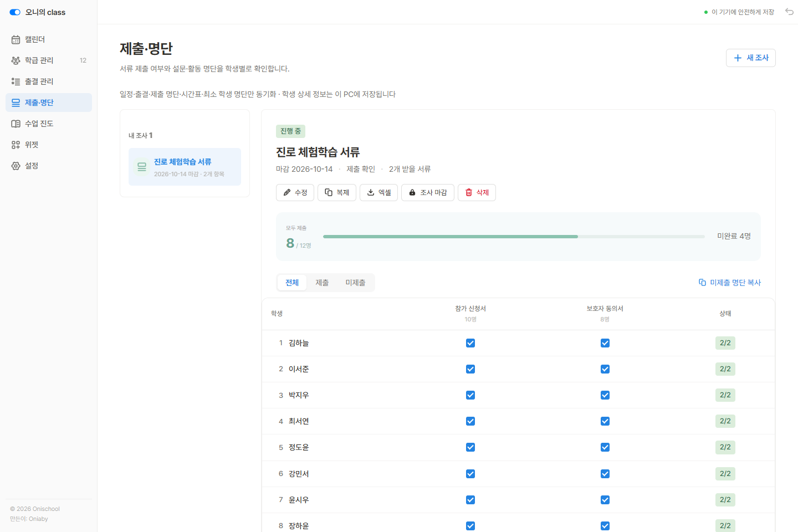This screenshot has height=532, width=798.
Task: Open 출결 관리 from the sidebar menu
Action: [x=49, y=81]
